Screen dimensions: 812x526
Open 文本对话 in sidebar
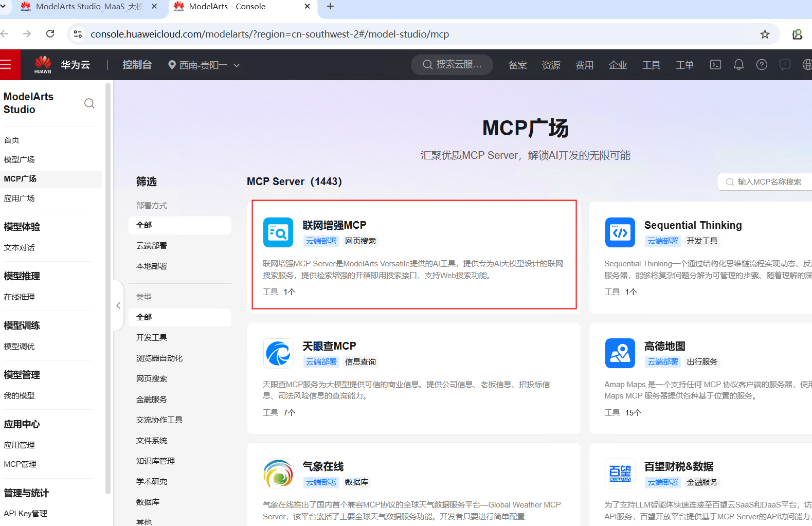(x=20, y=247)
